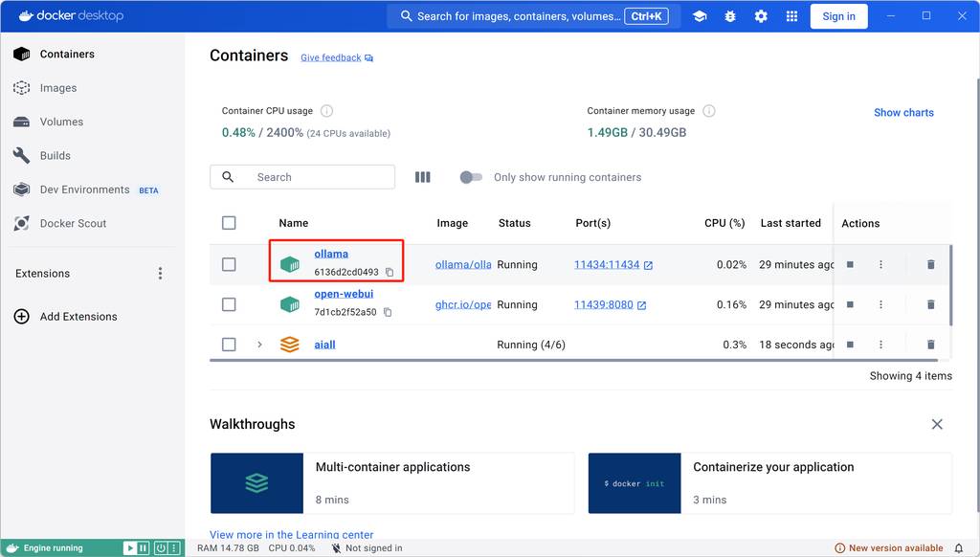This screenshot has width=980, height=557.
Task: Click Show charts link
Action: point(903,113)
